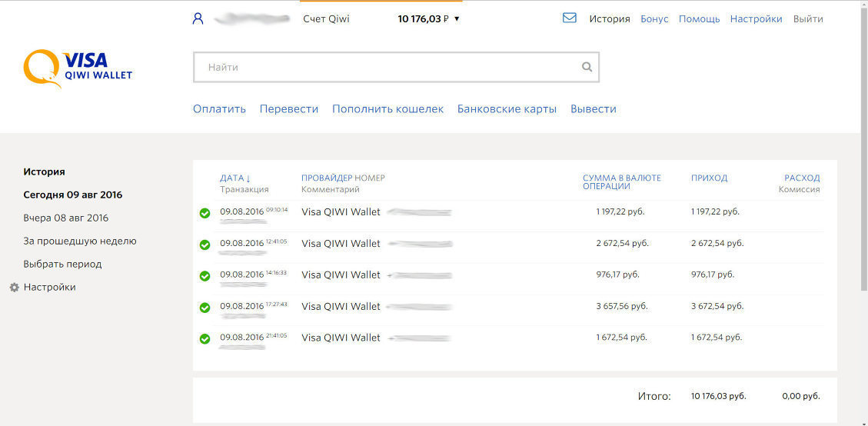868x426 pixels.
Task: Click the 2 672,54 руб. income amount
Action: 717,243
